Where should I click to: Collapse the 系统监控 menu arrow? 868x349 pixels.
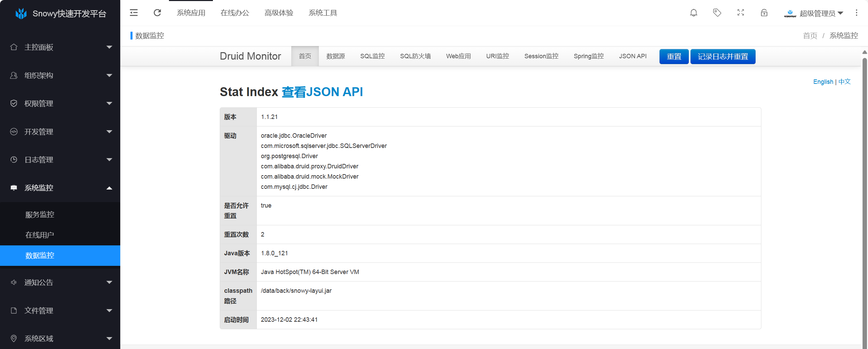109,188
